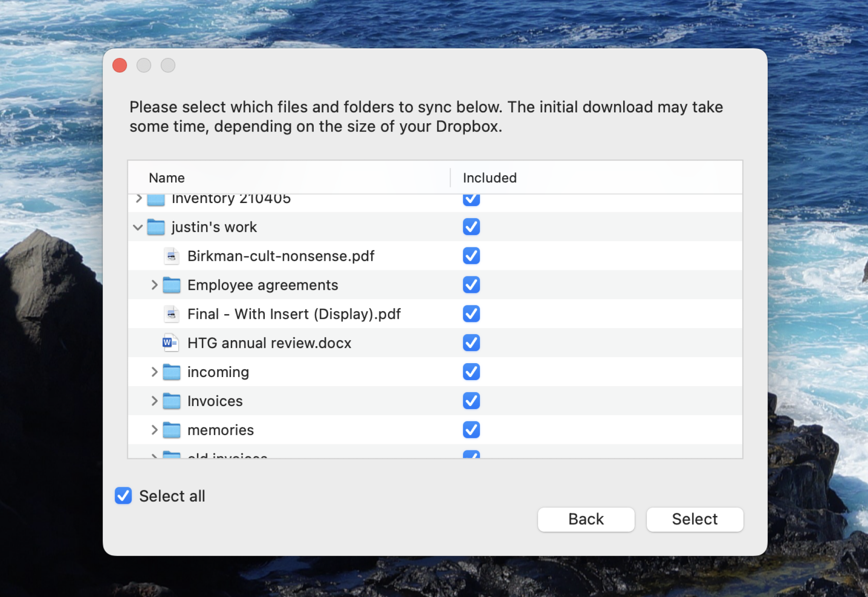Click the Select button
868x597 pixels.
tap(695, 519)
